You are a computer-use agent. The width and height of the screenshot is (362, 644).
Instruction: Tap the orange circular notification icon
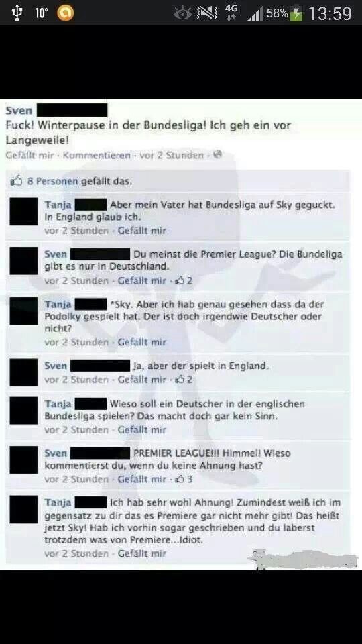(65, 13)
